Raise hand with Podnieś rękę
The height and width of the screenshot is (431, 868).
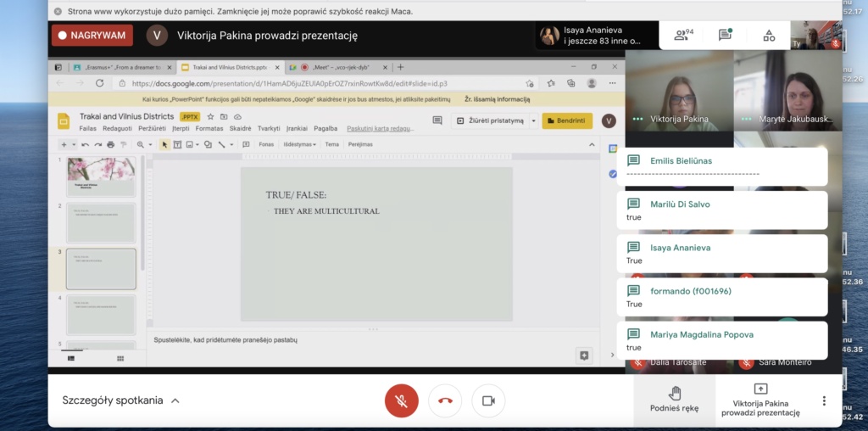675,399
